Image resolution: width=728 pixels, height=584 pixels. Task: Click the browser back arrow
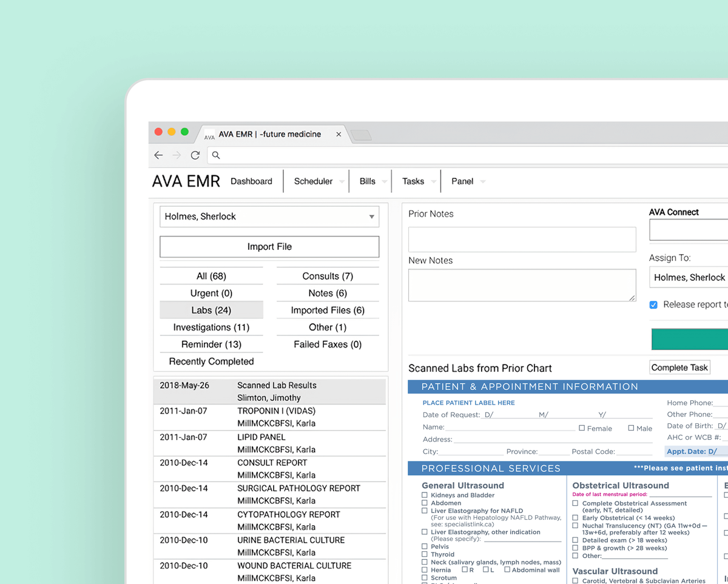point(158,155)
